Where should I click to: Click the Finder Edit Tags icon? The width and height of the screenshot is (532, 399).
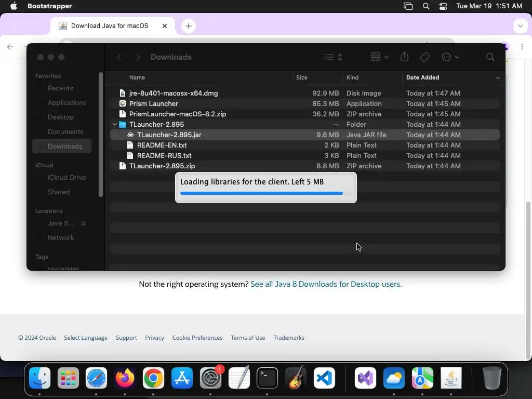pyautogui.click(x=424, y=57)
